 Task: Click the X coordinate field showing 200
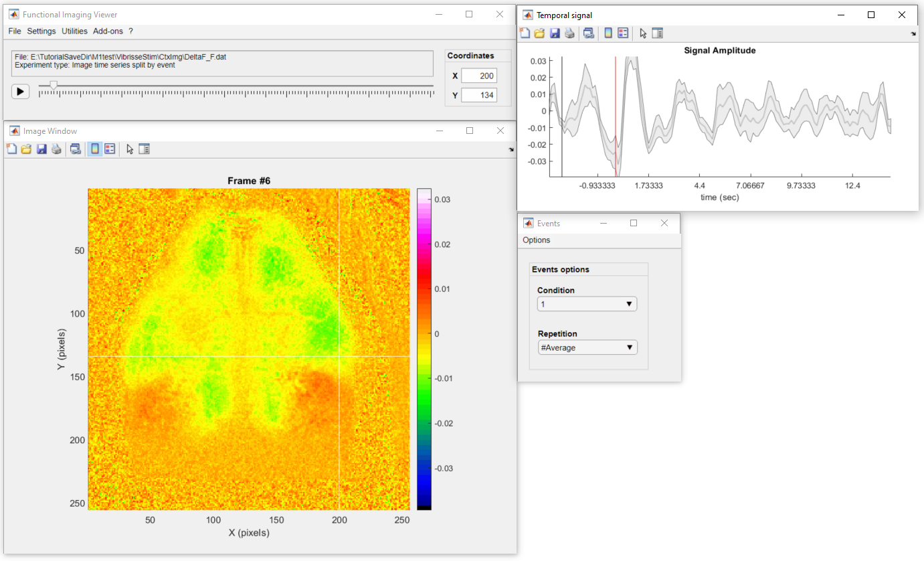(479, 76)
